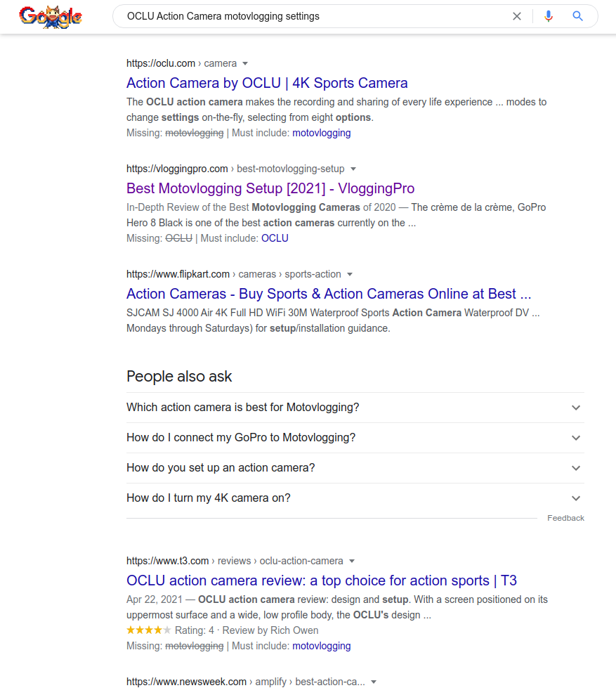This screenshot has height=688, width=616.
Task: Open Flipkart 'Action Cameras - Buy Sports' result
Action: pyautogui.click(x=329, y=294)
